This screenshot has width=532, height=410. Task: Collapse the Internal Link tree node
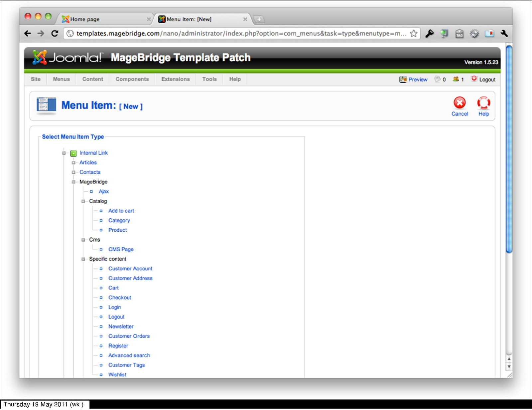pos(64,153)
